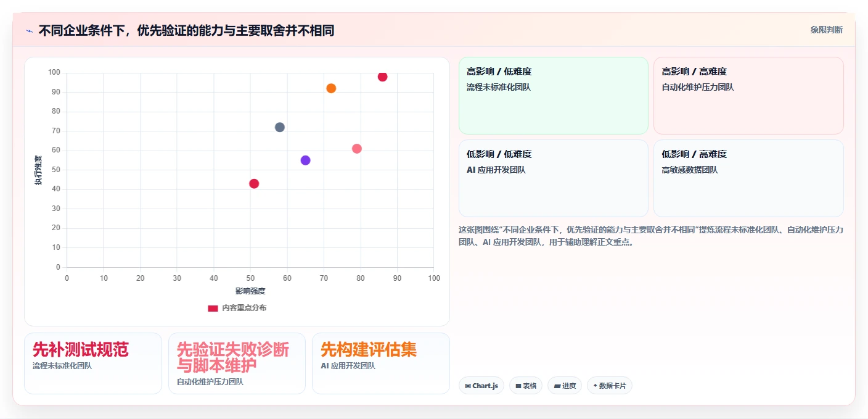Click the description paragraph below quadrants

pos(651,236)
